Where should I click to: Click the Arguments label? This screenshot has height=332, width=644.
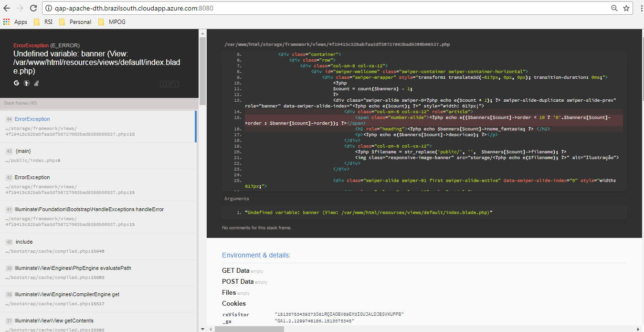pos(237,198)
